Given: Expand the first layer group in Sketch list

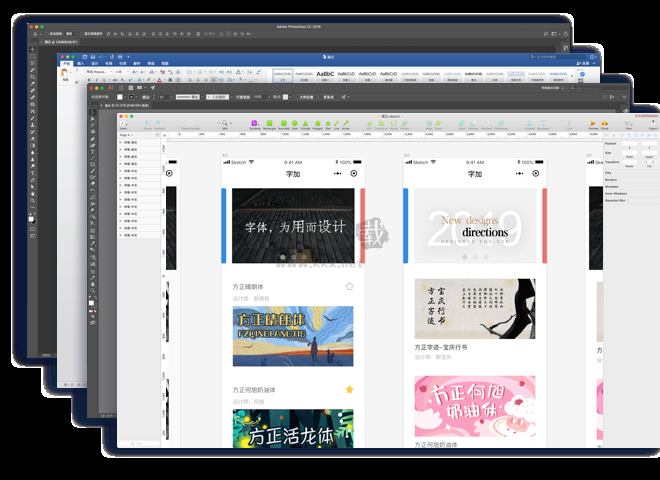Looking at the screenshot, I should coord(121,143).
